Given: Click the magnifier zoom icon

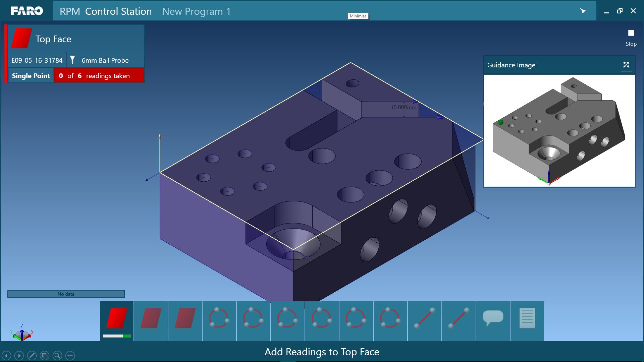Looking at the screenshot, I should coord(57,356).
